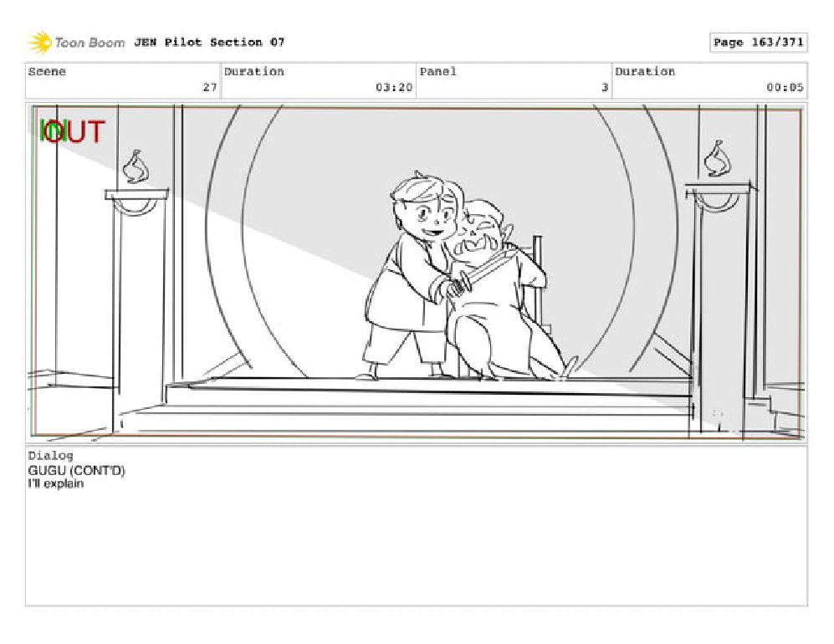Click the 'Page 163/371' box
Viewport: 834px width, 644px height.
click(758, 43)
